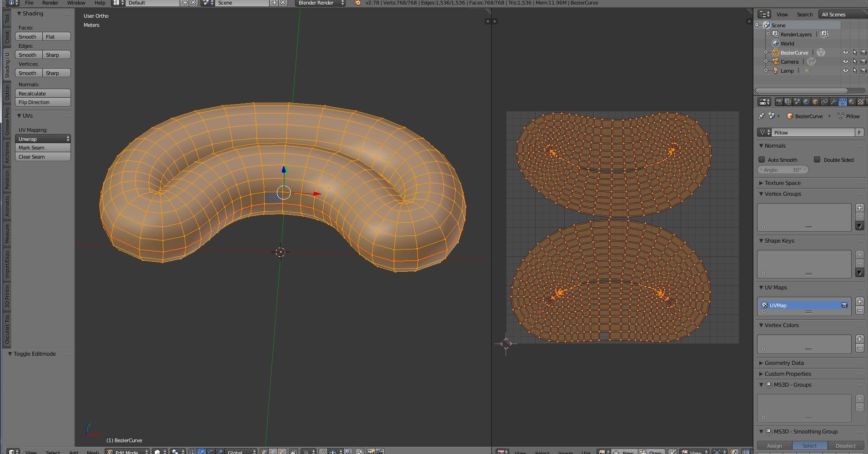
Task: Toggle Lamp selectability arrow icon
Action: 855,71
